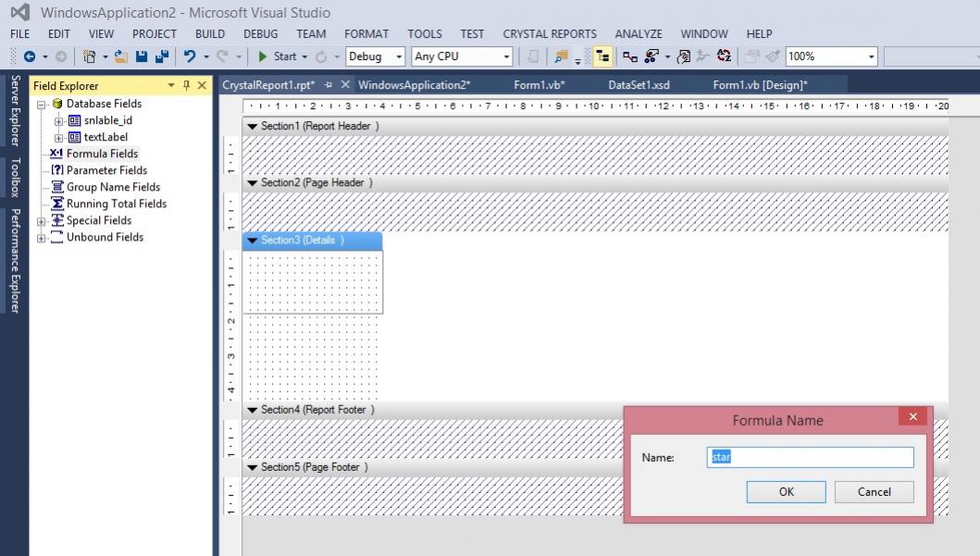Viewport: 980px width, 556px height.
Task: Click the Database Fields cylinder icon
Action: pos(57,104)
